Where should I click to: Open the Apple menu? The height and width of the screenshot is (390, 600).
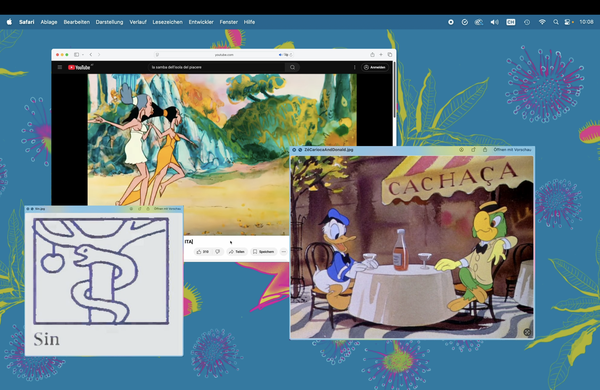(x=9, y=22)
